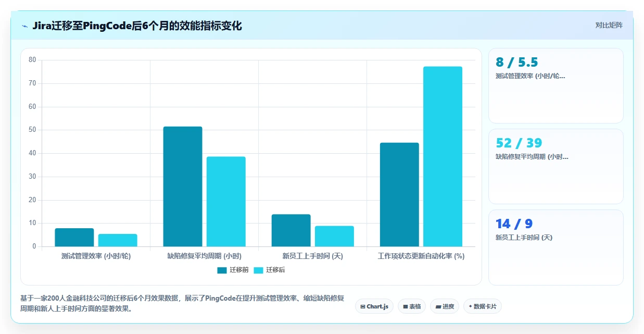Click the 迁移后 bar for 新员工上手时间
Screen dimensions: 644x334
click(334, 236)
